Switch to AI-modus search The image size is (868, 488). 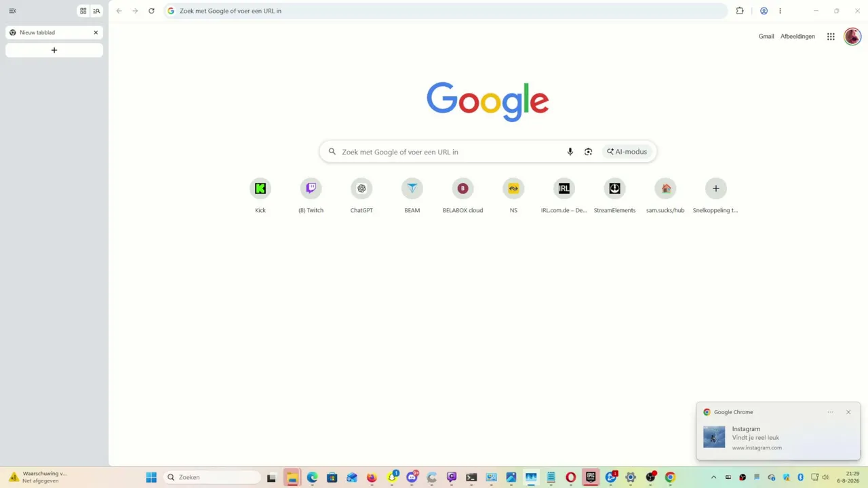click(627, 152)
